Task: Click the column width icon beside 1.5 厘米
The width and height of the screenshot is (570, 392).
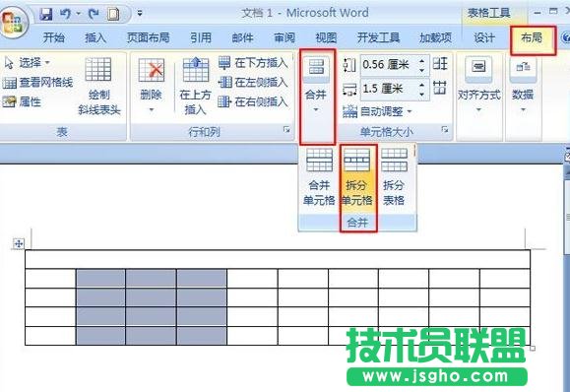Action: [349, 89]
